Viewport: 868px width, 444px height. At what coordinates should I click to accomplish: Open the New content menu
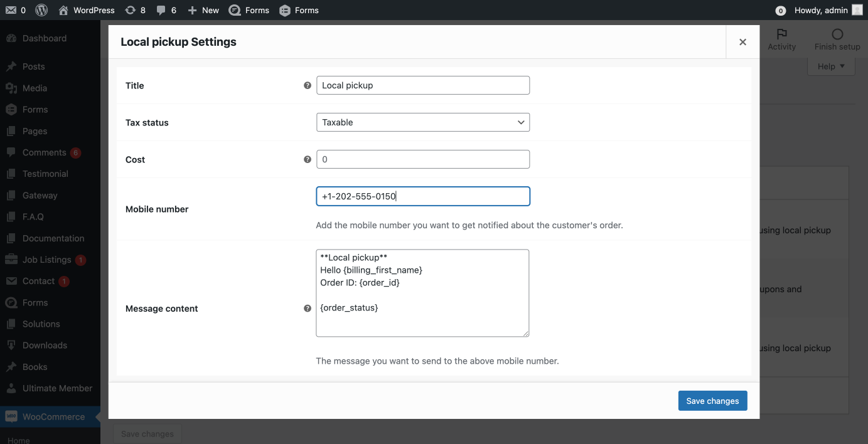point(203,10)
